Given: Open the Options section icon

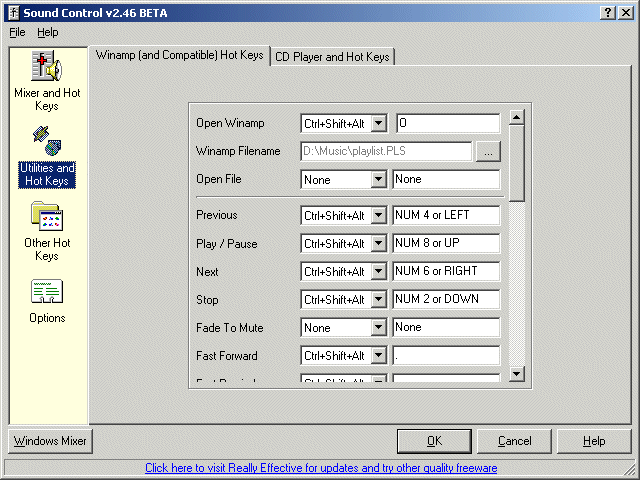Looking at the screenshot, I should point(47,291).
